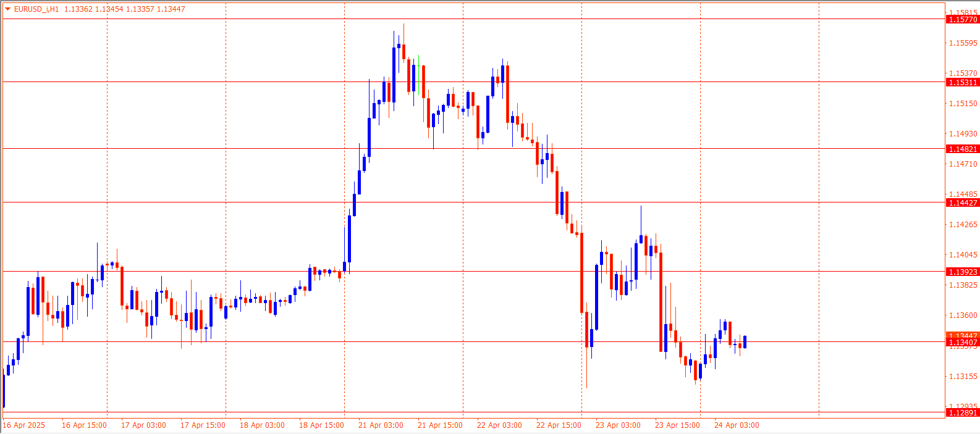Click the 23 Apr 03:00 time label
Image resolution: width=980 pixels, height=434 pixels.
[x=618, y=425]
